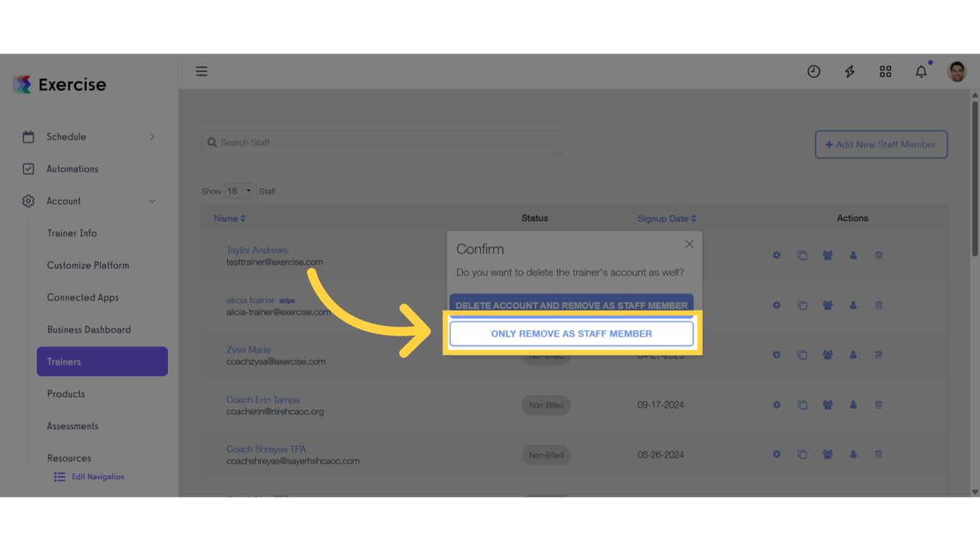The height and width of the screenshot is (551, 980).
Task: Open Business Dashboard from the sidebar
Action: [89, 329]
